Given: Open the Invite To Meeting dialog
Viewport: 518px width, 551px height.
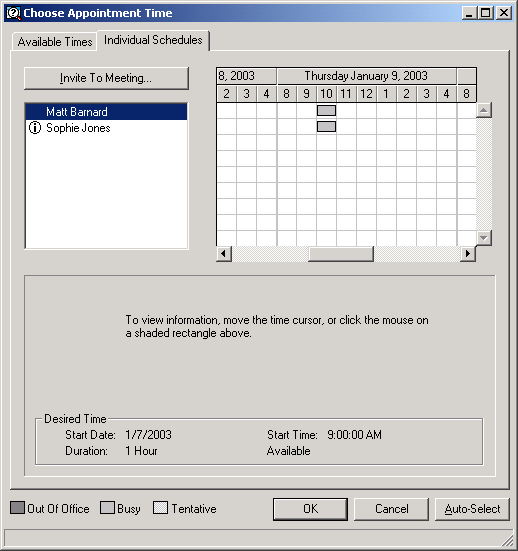Looking at the screenshot, I should [x=106, y=78].
